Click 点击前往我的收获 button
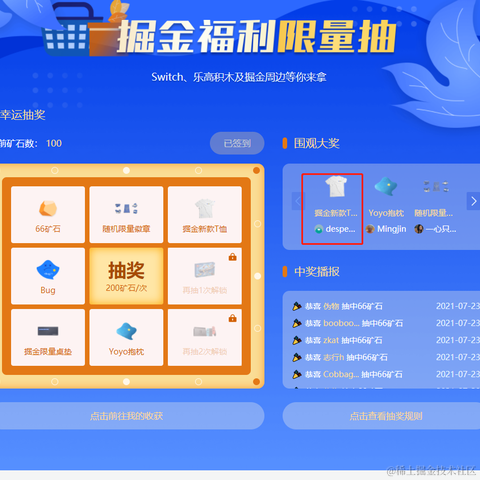 pyautogui.click(x=126, y=416)
